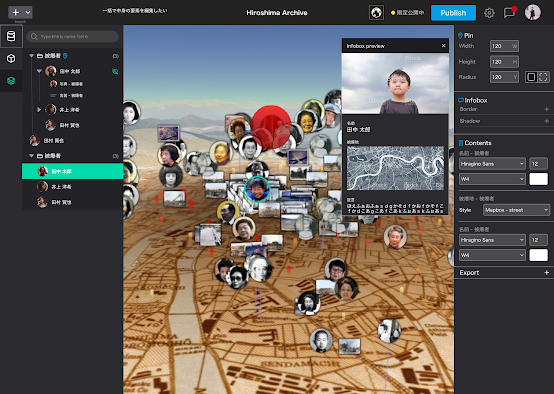The image size is (554, 394).
Task: Toggle the crossed-eye visibility icon in layer tree
Action: click(x=115, y=71)
